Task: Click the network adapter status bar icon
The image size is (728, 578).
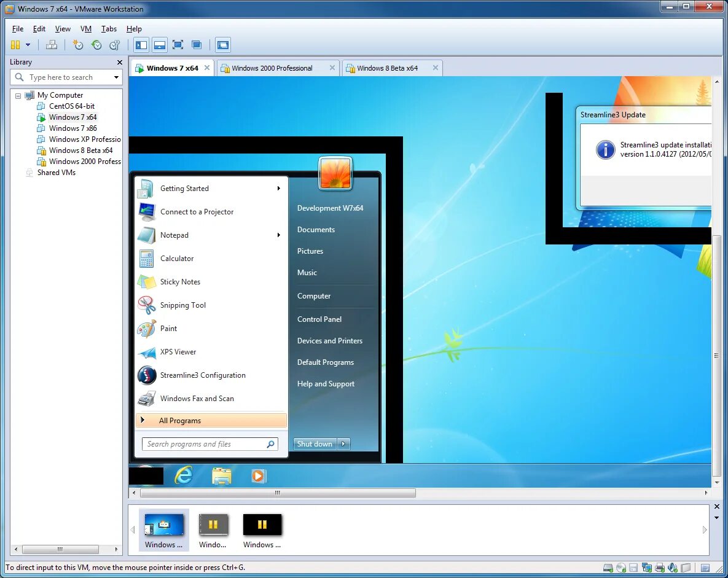Action: tap(647, 568)
